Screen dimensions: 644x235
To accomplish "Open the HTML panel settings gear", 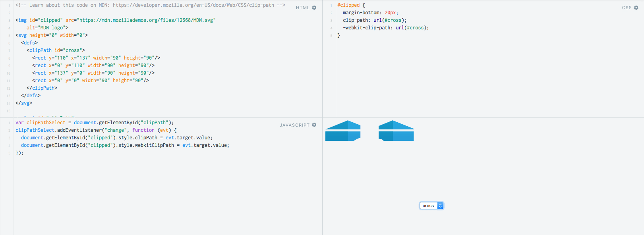I will tap(314, 8).
